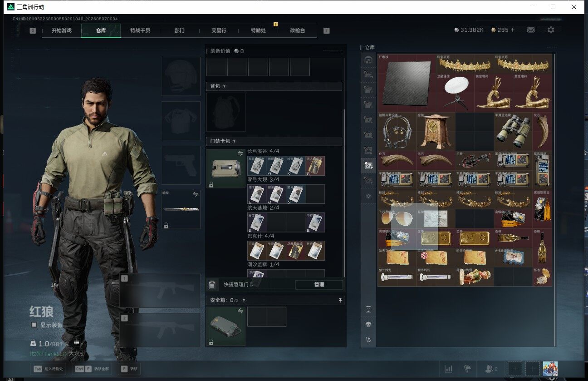Click the help icon beside 安全箱
588x381 pixels.
244,300
